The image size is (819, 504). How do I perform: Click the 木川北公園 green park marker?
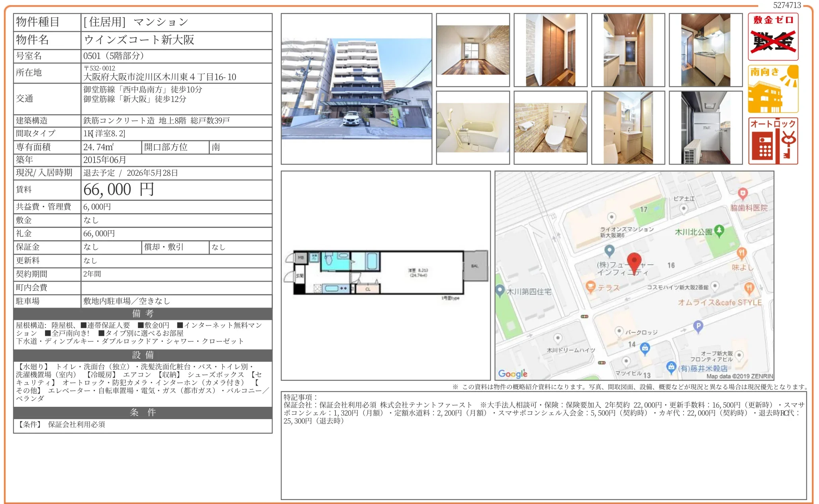(x=719, y=231)
